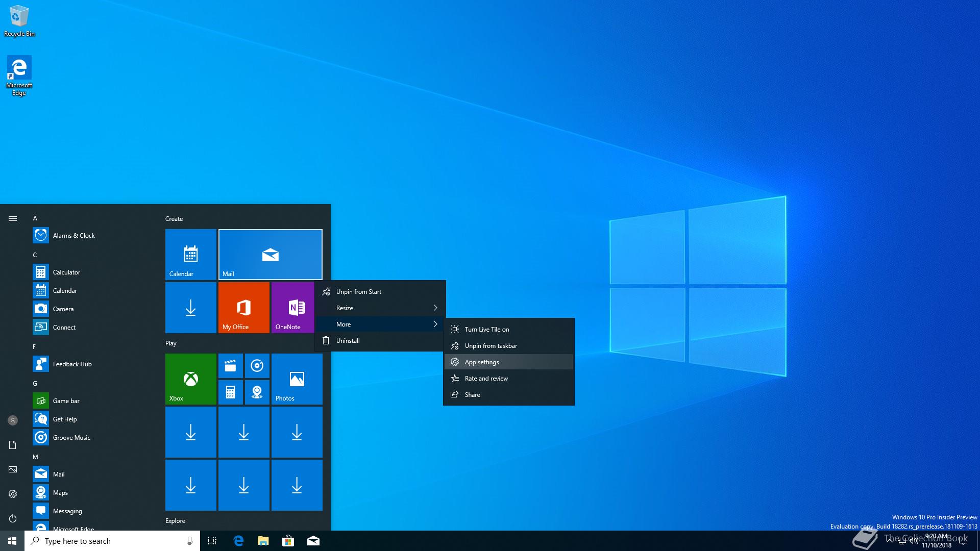
Task: Open the Movies & TV small tile
Action: point(231,366)
